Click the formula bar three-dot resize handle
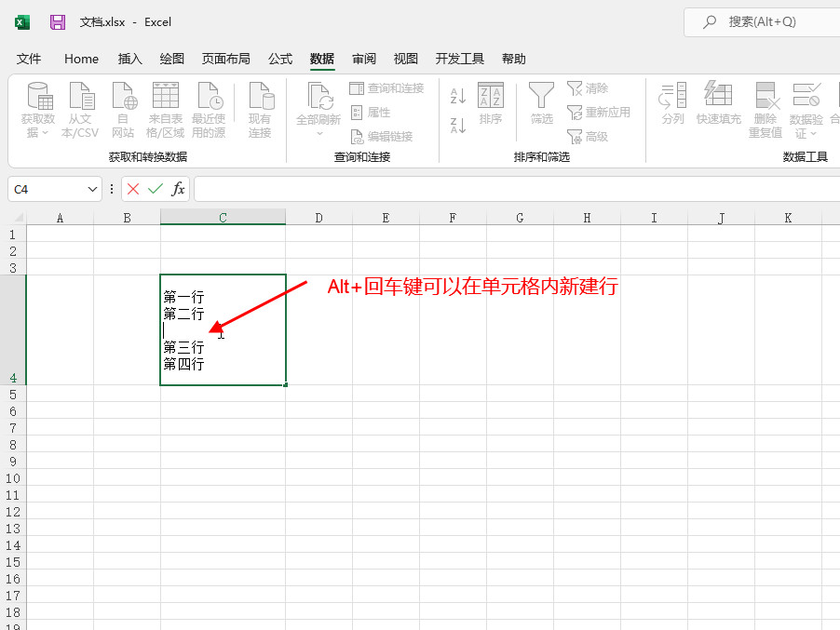The width and height of the screenshot is (840, 630). [112, 189]
